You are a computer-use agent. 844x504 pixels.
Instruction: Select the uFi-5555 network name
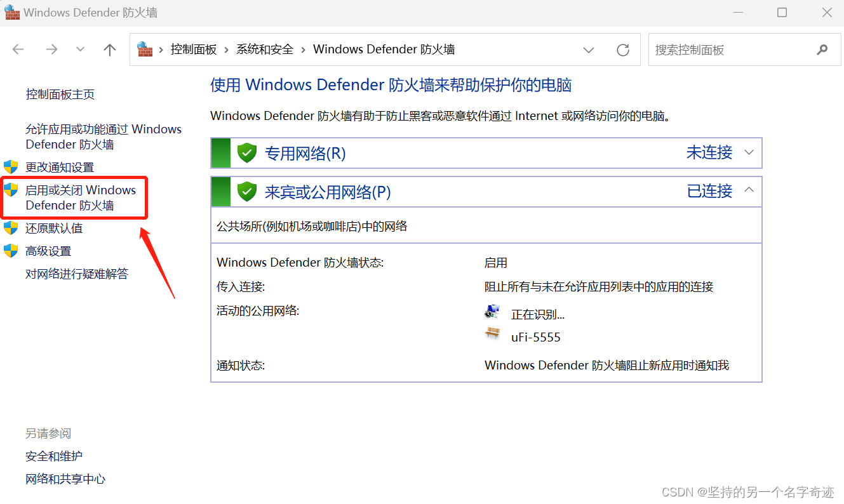[x=536, y=337]
